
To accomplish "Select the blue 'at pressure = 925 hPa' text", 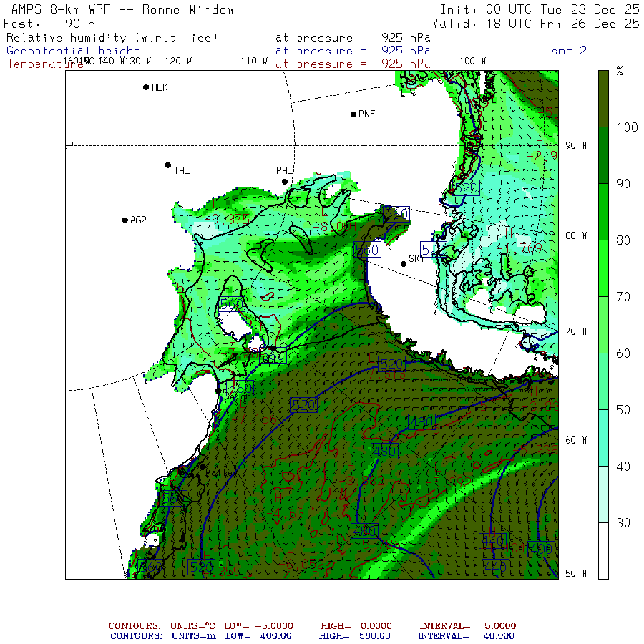I will pyautogui.click(x=353, y=51).
